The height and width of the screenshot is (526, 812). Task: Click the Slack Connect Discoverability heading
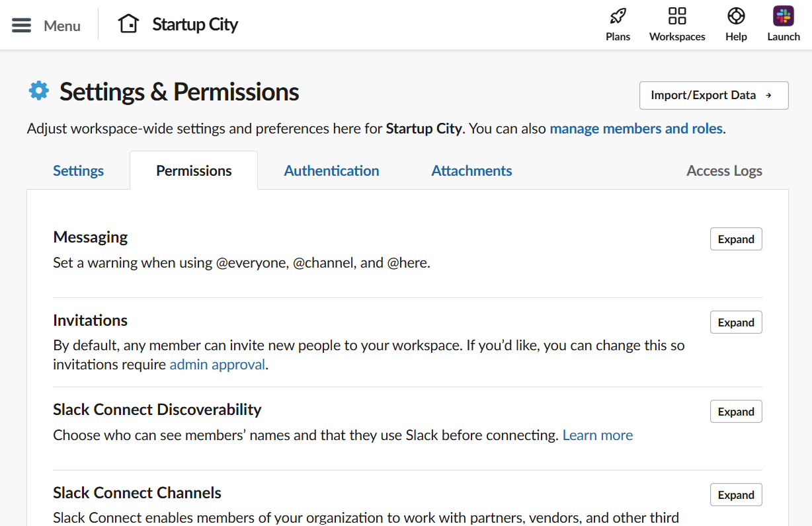coord(157,409)
